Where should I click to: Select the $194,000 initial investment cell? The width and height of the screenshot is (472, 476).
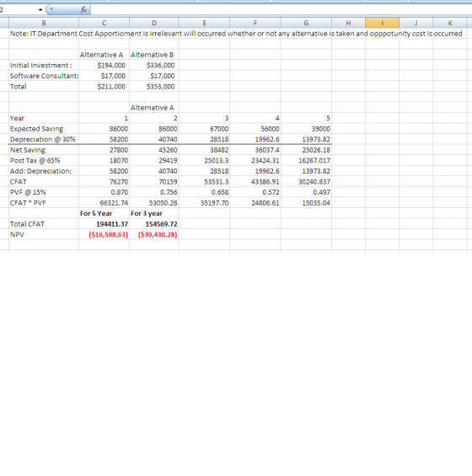coord(104,65)
